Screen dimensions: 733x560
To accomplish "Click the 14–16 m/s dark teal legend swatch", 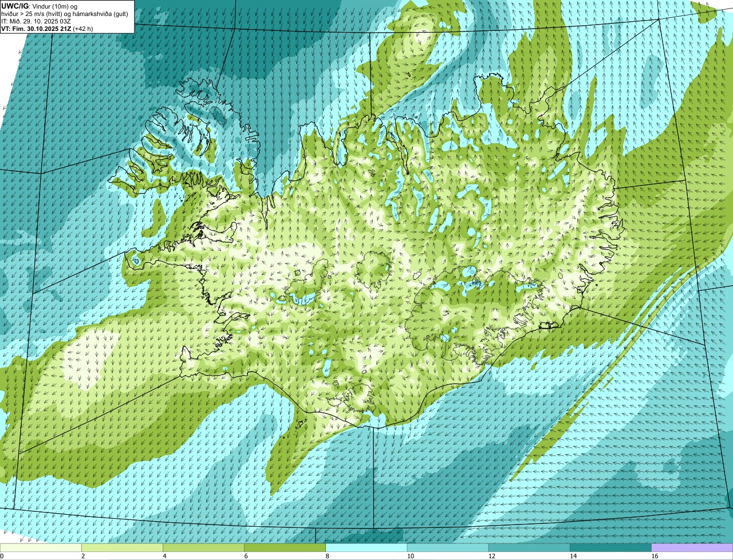I will pos(610,548).
